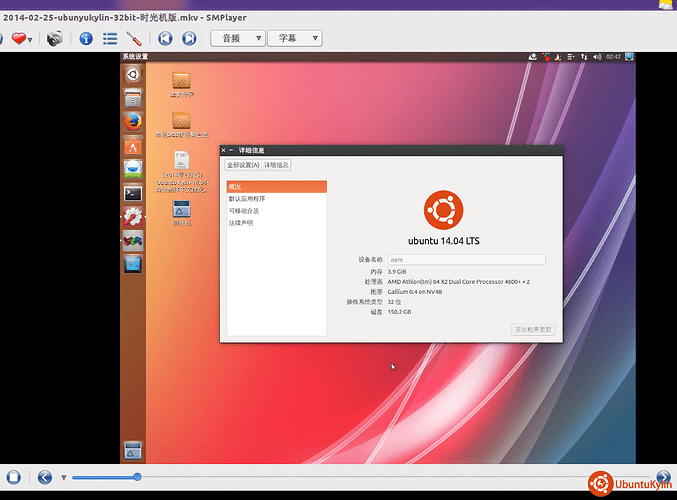Click the 32 位 OS type value
Screen dimensions: 677x500
coord(394,302)
